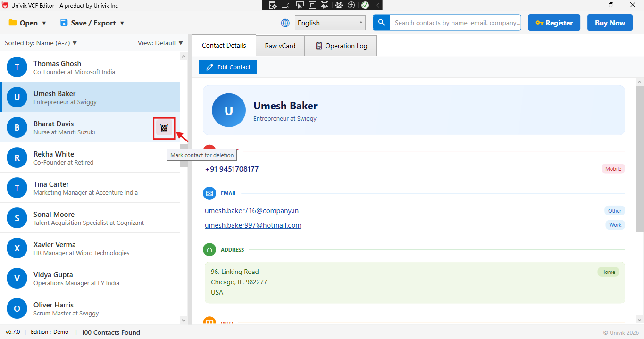Click the R avatar beside Rekha White
This screenshot has width=644, height=339.
coord(17,158)
